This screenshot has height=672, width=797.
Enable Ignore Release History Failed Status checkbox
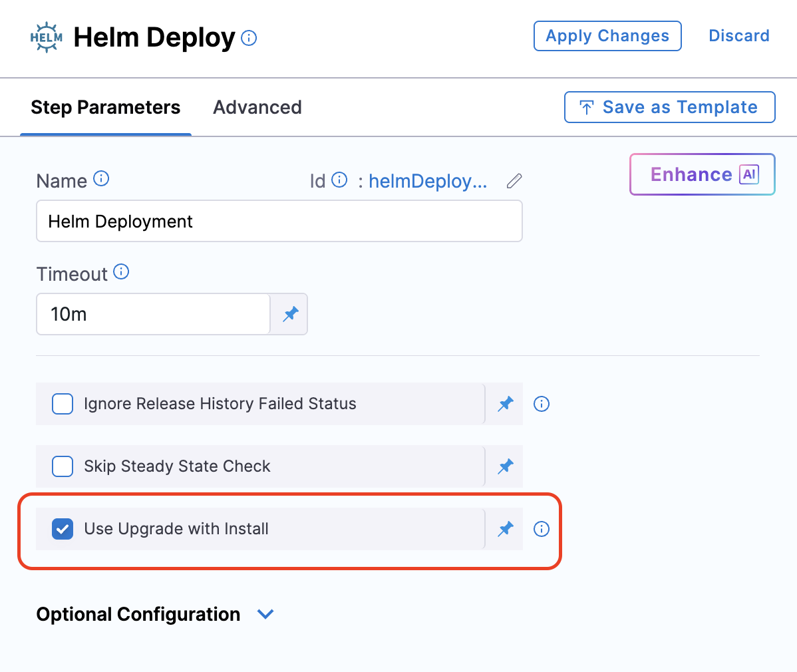[x=63, y=404]
